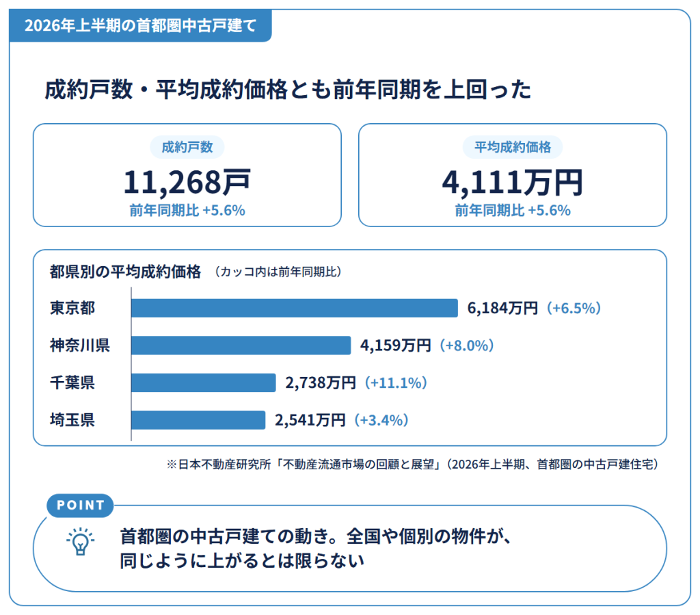Click the 平均成約価格 pill label
This screenshot has width=700, height=615.
coord(513,147)
